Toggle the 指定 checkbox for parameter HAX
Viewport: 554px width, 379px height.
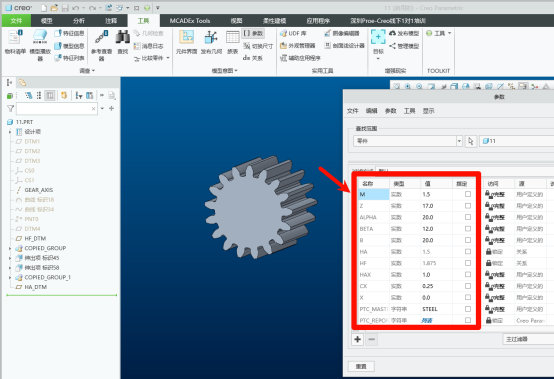coord(468,274)
